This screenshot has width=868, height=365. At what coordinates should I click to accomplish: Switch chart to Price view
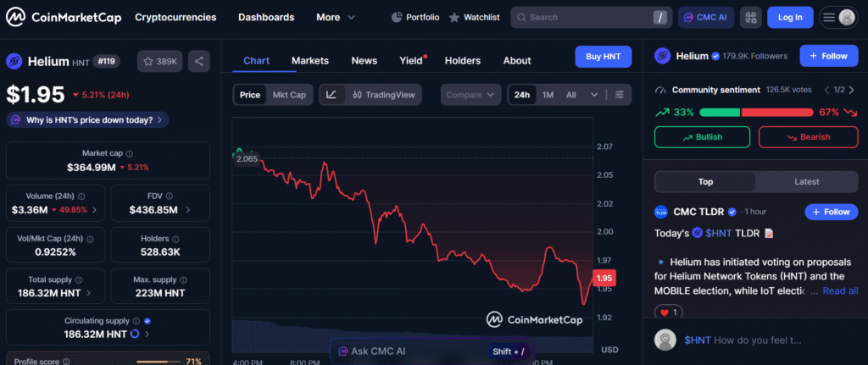[250, 95]
